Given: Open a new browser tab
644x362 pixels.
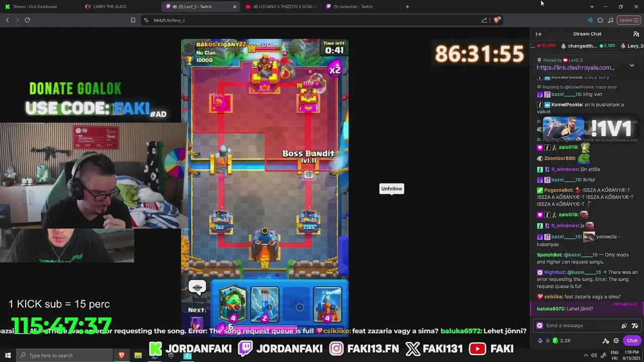Looking at the screenshot, I should pos(408,7).
